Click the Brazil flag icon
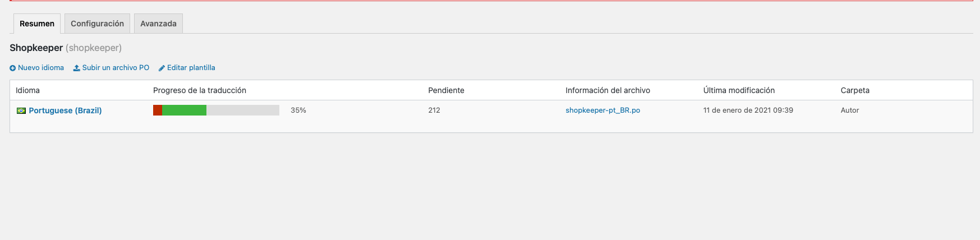980x240 pixels. pyautogui.click(x=21, y=110)
